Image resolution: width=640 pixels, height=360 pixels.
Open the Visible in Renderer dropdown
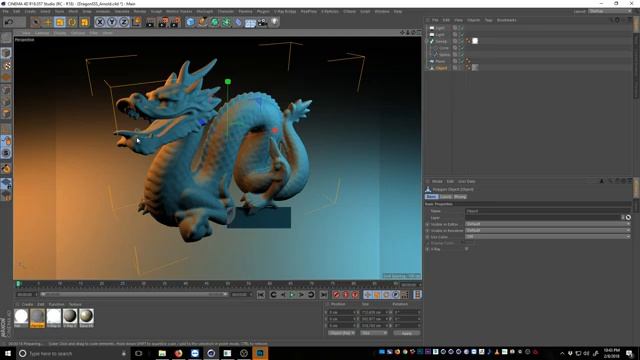(x=548, y=230)
